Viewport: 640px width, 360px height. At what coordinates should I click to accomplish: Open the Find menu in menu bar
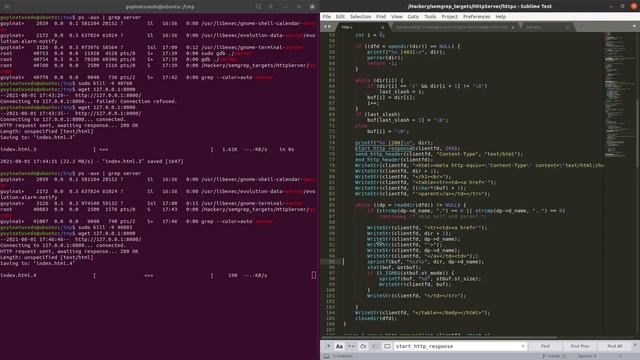pos(381,17)
